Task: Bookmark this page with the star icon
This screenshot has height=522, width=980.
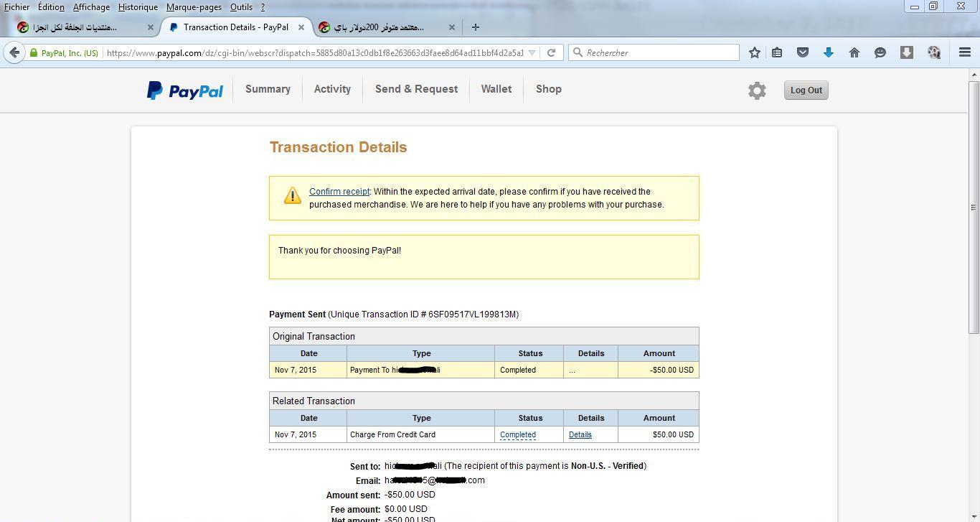Action: [754, 52]
